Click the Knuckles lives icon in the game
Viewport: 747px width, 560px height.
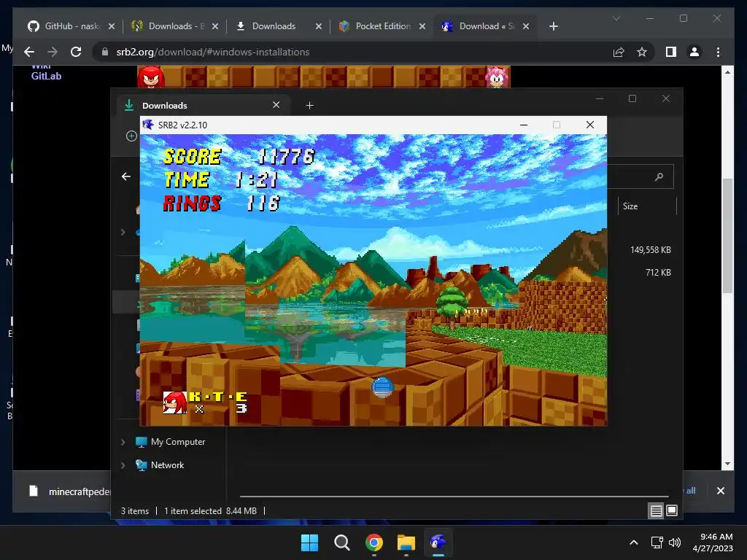[x=175, y=402]
